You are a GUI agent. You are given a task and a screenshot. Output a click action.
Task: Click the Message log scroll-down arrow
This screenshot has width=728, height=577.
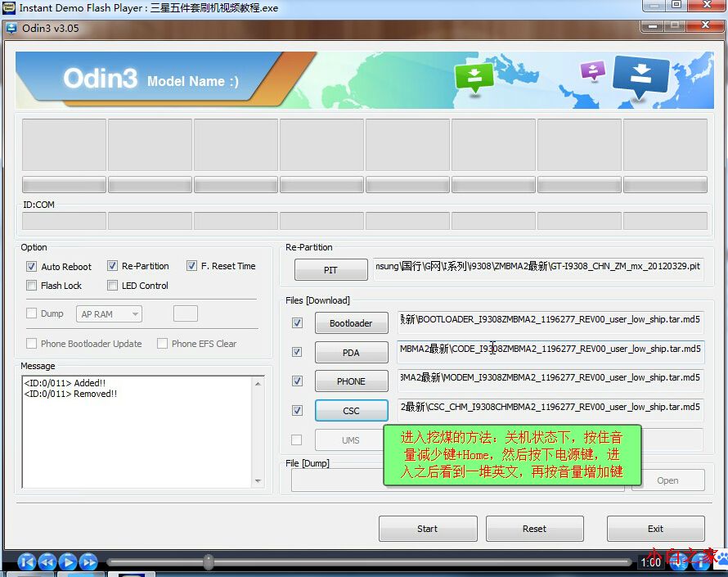[x=258, y=481]
